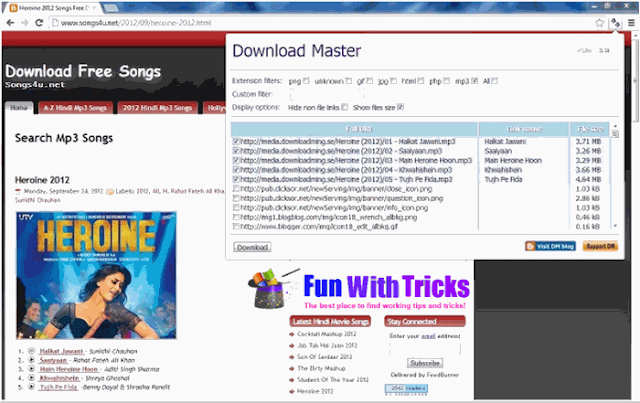
Task: Uncheck the 04 - Khwahishein.mp3 link
Action: (x=236, y=169)
